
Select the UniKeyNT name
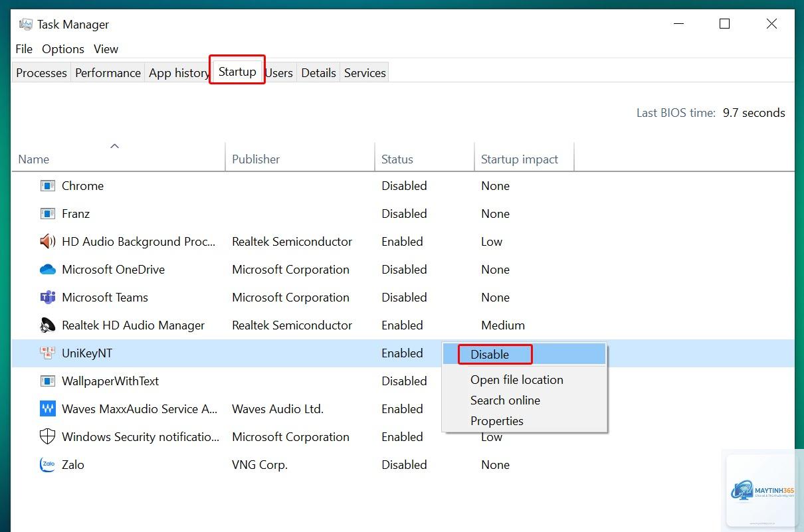[87, 353]
